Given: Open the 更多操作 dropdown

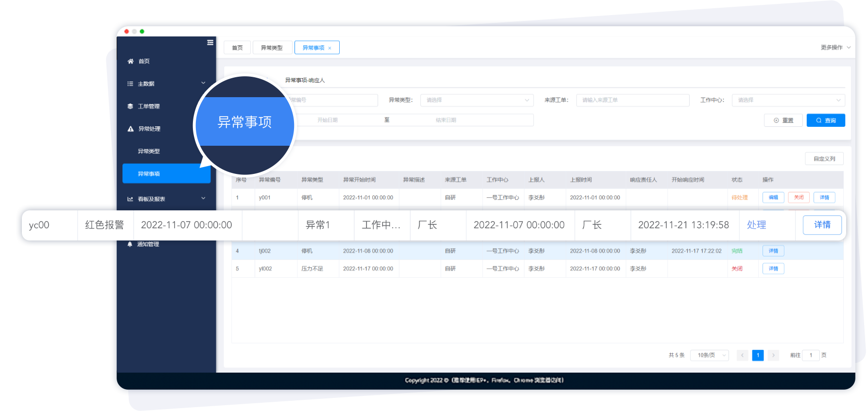Looking at the screenshot, I should tap(835, 47).
